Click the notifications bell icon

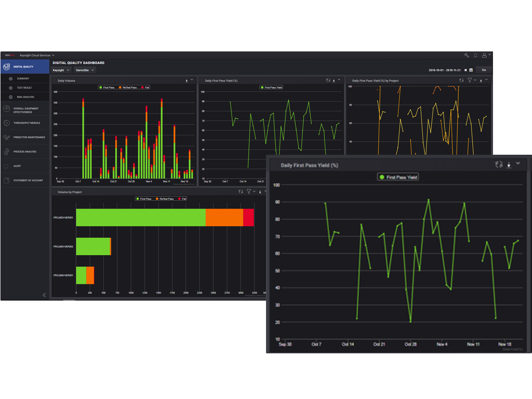click(476, 55)
